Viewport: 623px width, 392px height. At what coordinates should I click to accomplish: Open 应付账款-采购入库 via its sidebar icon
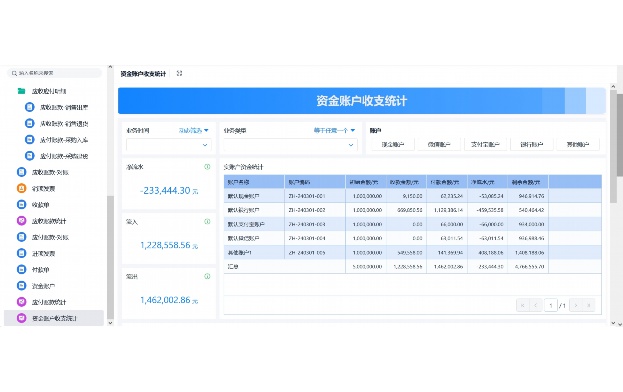(30, 140)
